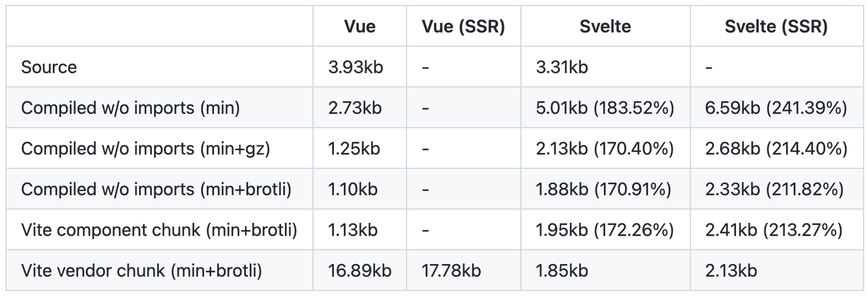Click the Vite component chunk row label

(159, 230)
